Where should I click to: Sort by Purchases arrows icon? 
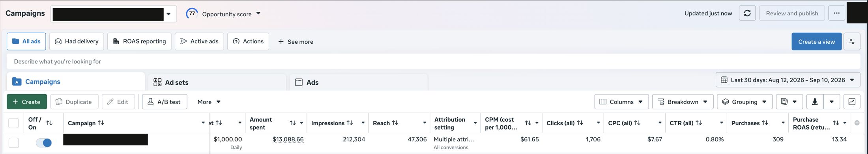tap(765, 123)
